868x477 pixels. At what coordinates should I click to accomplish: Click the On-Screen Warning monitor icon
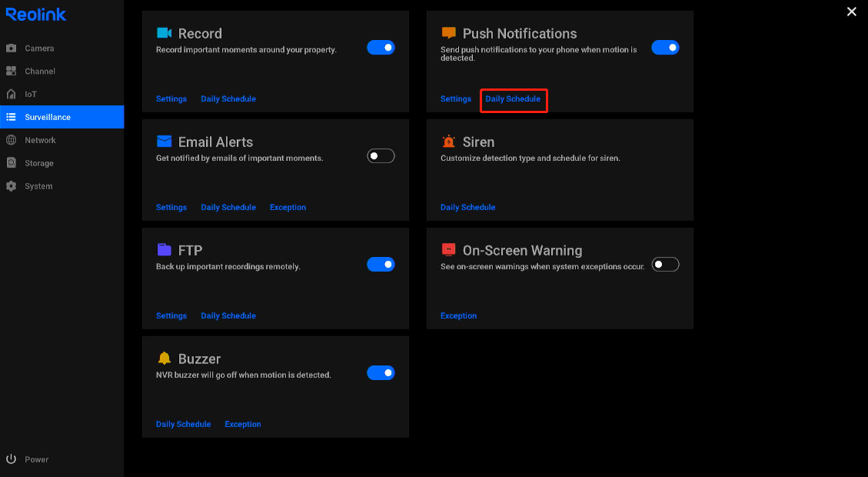point(448,250)
